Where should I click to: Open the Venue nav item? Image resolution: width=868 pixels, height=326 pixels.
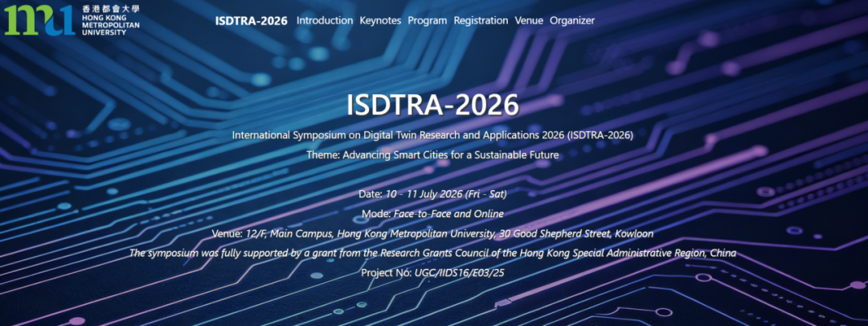(529, 20)
